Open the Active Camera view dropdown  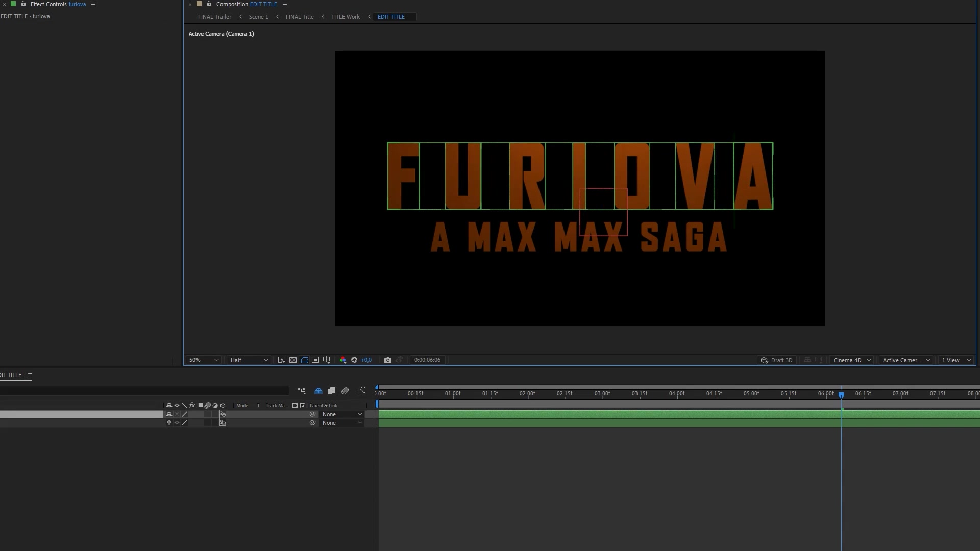point(906,360)
